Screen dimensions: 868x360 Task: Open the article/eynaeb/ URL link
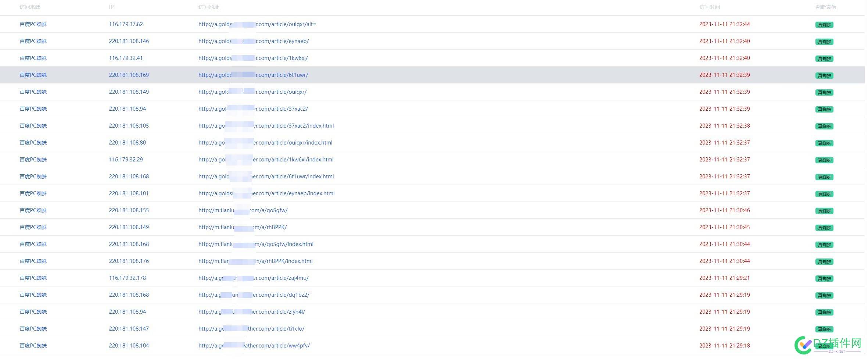click(x=254, y=41)
